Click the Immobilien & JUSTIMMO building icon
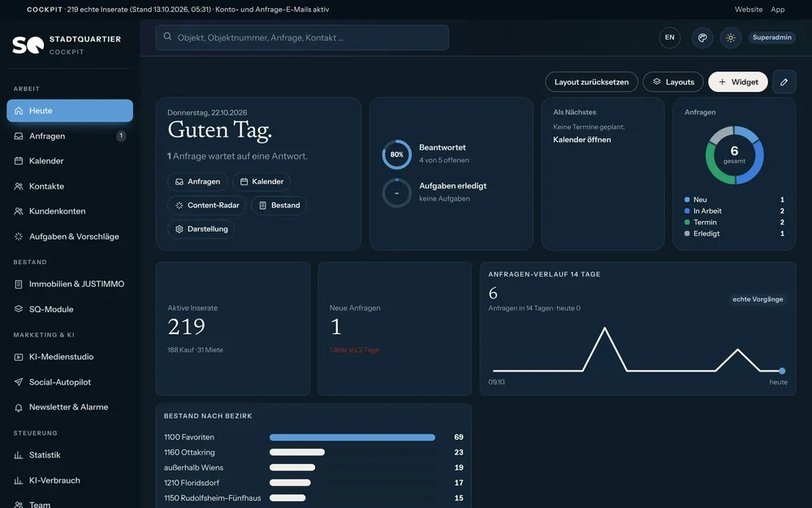Screen dimensions: 812x508 click(19, 284)
